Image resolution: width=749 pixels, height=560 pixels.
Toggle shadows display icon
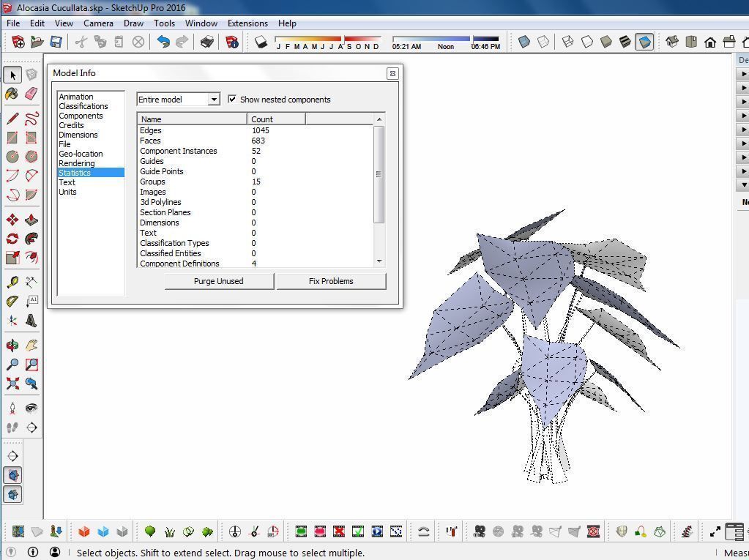(x=261, y=42)
